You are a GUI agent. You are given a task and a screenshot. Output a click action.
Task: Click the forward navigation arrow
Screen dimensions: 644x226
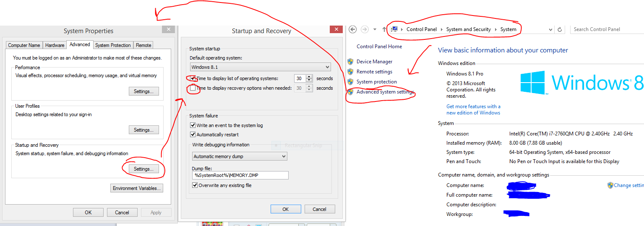(365, 29)
